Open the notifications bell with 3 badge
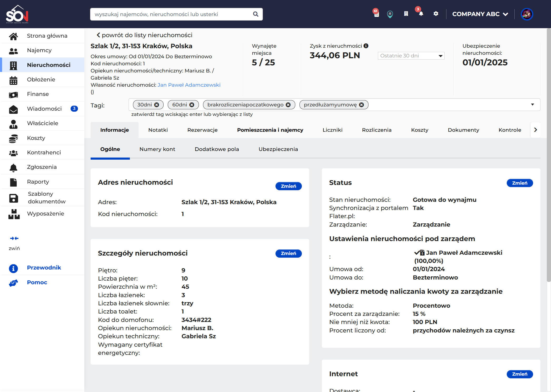 coord(421,14)
